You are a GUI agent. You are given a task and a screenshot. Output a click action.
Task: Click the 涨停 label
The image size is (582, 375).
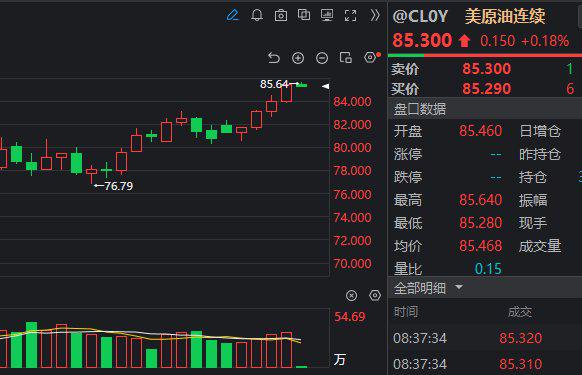coord(408,154)
